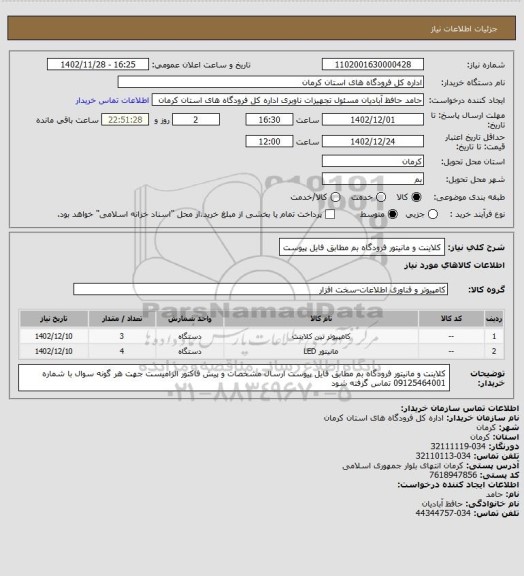Click the remaining time field 22:51:28
This screenshot has width=524, height=576.
pyautogui.click(x=125, y=120)
